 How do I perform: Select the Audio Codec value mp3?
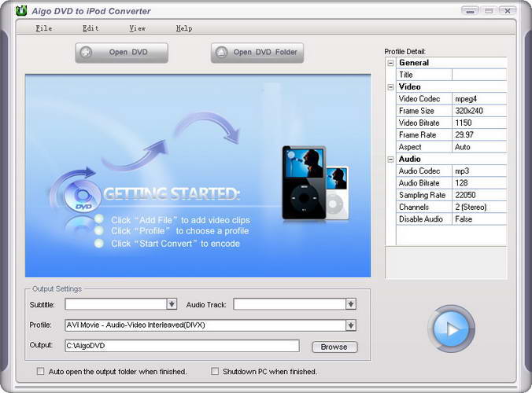pyautogui.click(x=479, y=171)
